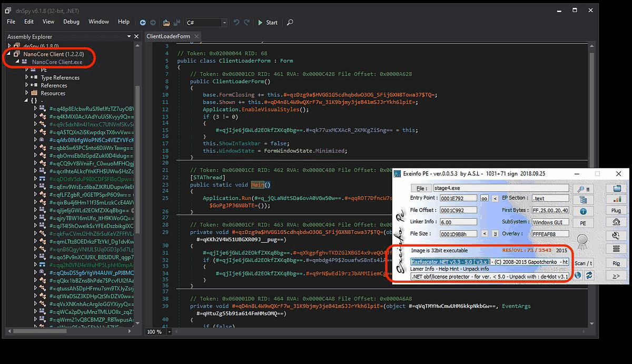
Task: Click the {} namespace icon
Action: pos(34,101)
